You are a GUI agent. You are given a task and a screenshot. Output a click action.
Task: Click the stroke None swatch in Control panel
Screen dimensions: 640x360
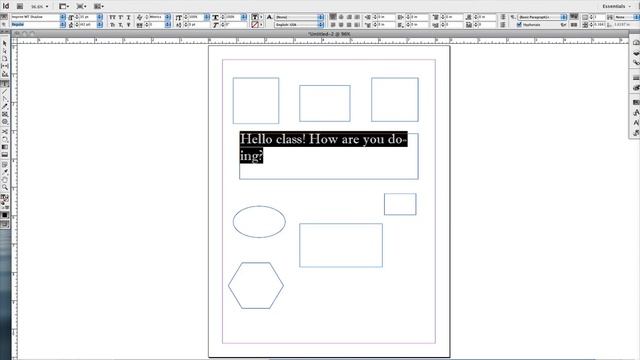(255, 25)
